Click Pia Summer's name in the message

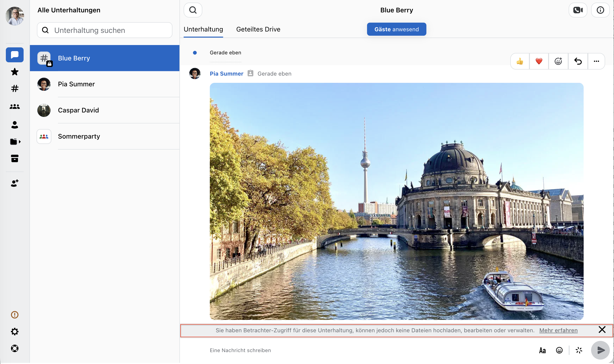(226, 73)
